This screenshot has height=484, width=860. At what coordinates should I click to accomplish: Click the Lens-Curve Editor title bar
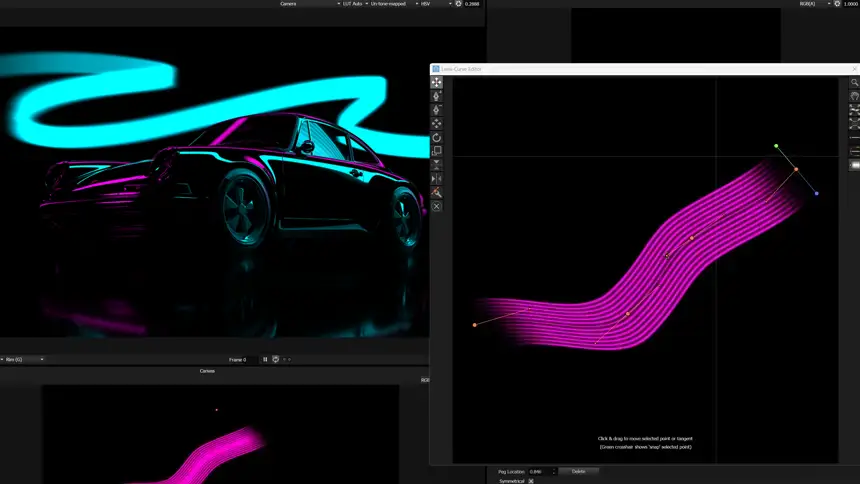(644, 69)
